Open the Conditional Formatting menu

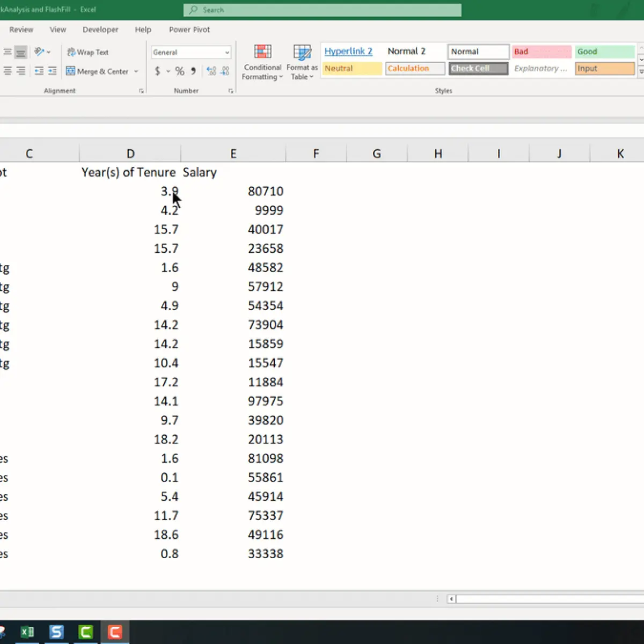tap(262, 62)
